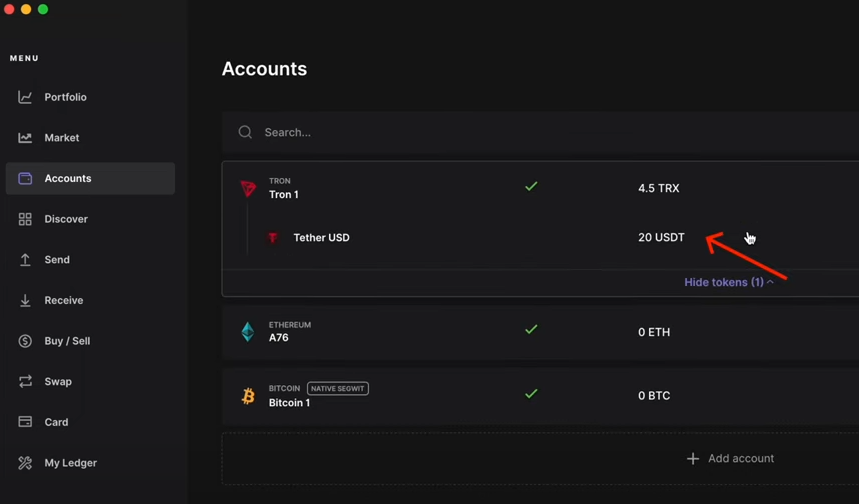Click the Search accounts field
Image resolution: width=859 pixels, height=504 pixels.
500,132
